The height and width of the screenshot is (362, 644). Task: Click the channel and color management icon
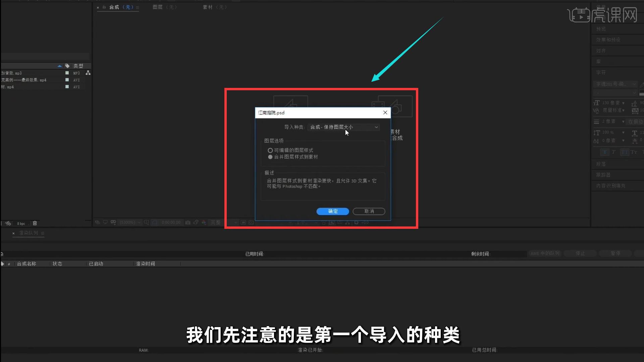(x=204, y=222)
